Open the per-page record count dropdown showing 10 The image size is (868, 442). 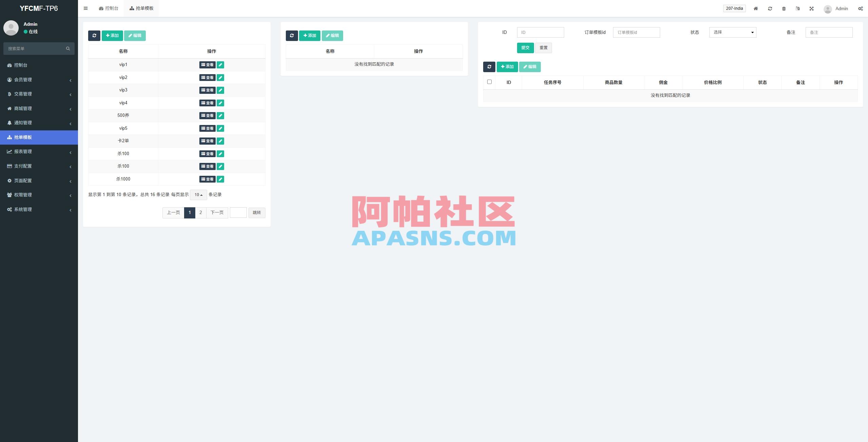(198, 195)
